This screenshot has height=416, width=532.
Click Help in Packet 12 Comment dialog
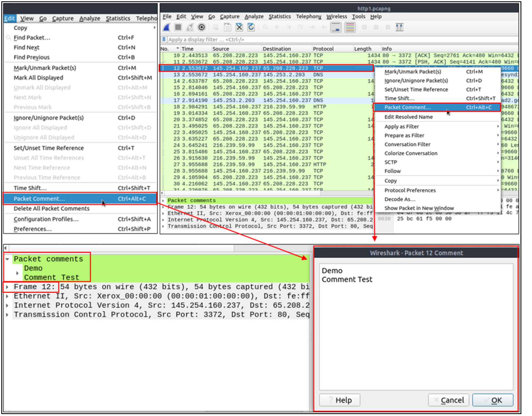(x=340, y=400)
